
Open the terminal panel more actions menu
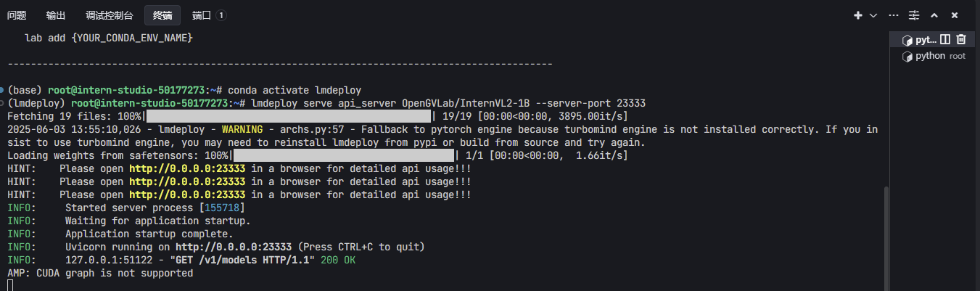click(894, 15)
